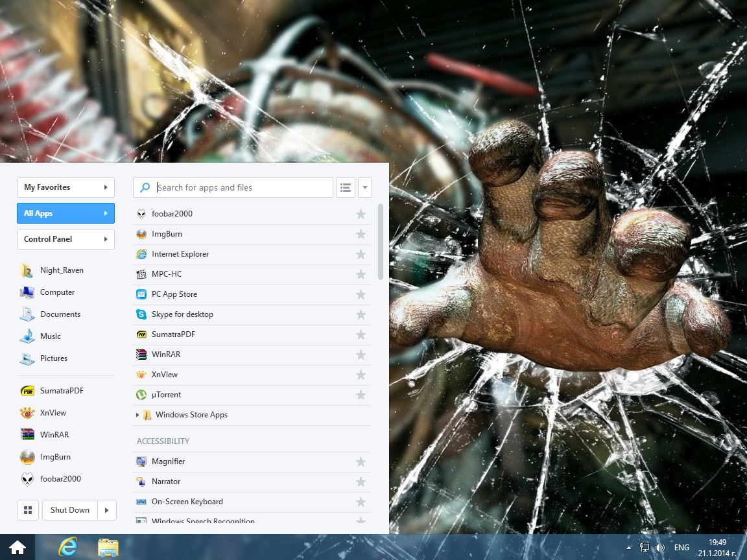Click the Start home button on taskbar

[x=17, y=548]
